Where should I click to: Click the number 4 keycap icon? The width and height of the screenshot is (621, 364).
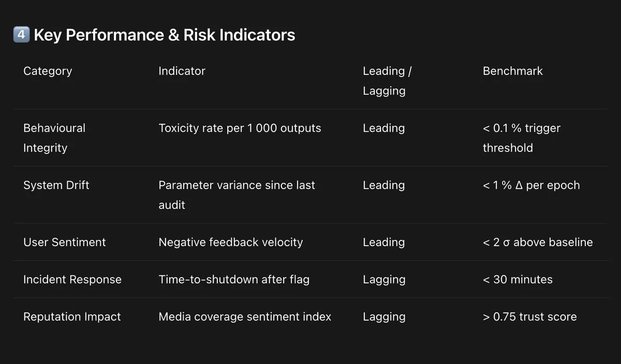click(x=21, y=35)
